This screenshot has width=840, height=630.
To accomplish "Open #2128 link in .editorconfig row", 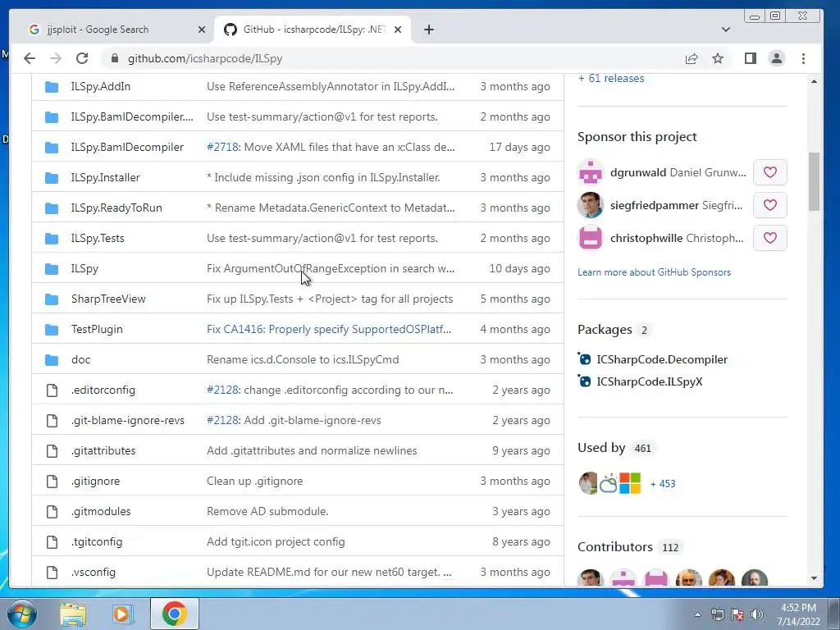I will tap(223, 390).
